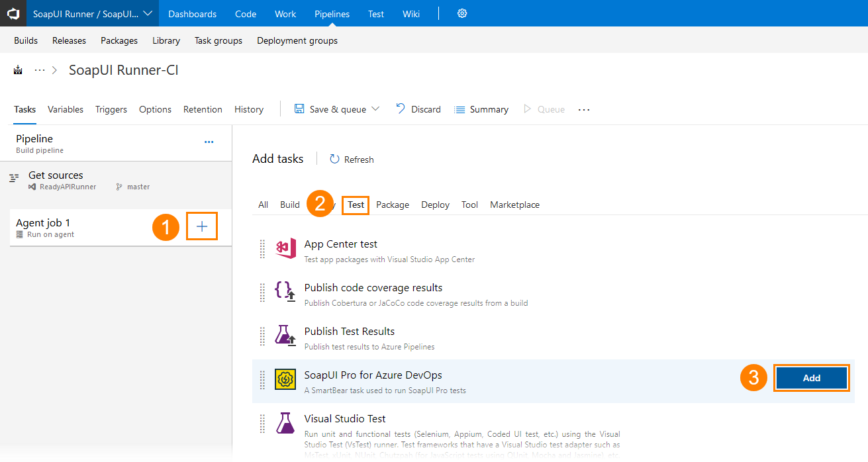The width and height of the screenshot is (868, 462).
Task: Open the Code hub
Action: coord(246,14)
